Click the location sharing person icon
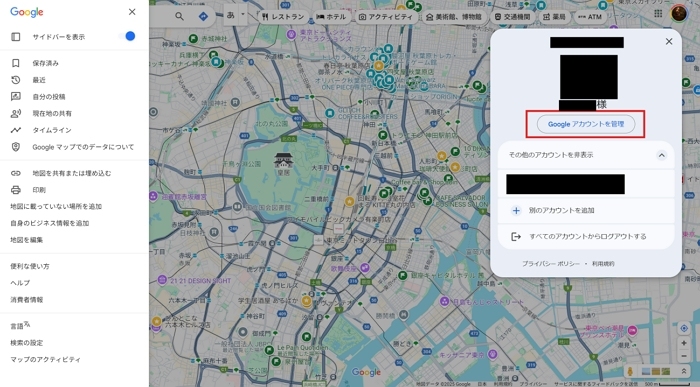This screenshot has height=387, width=700. pyautogui.click(x=16, y=113)
